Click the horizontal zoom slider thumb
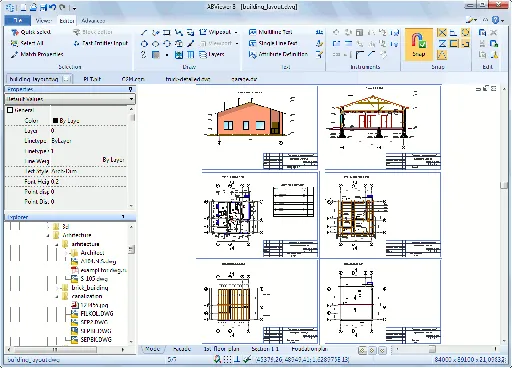 coord(432,349)
